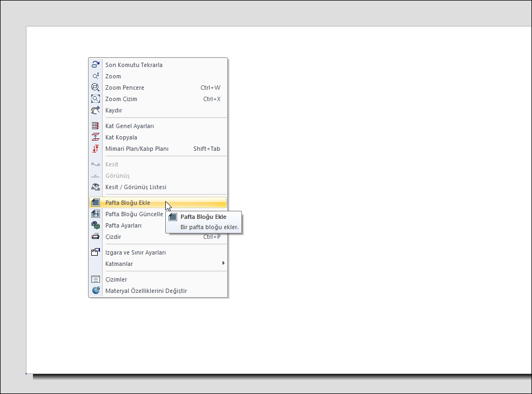Select the Zoom magnifier icon
532x394 pixels.
[96, 76]
